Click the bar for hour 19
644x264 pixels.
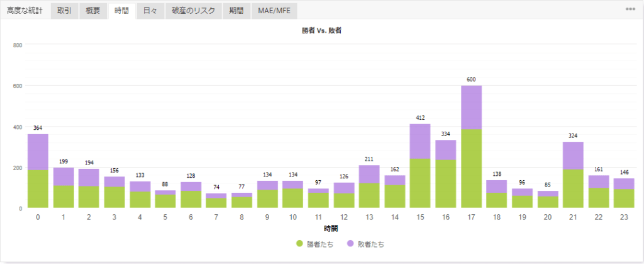pyautogui.click(x=522, y=198)
